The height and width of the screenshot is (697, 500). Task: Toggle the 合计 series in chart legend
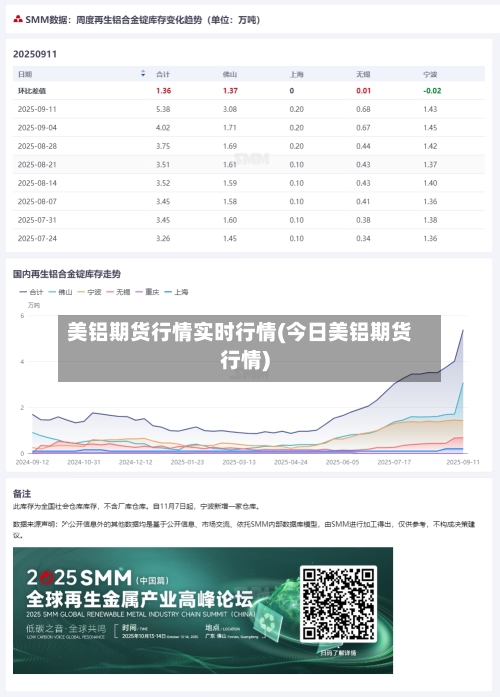(31, 292)
